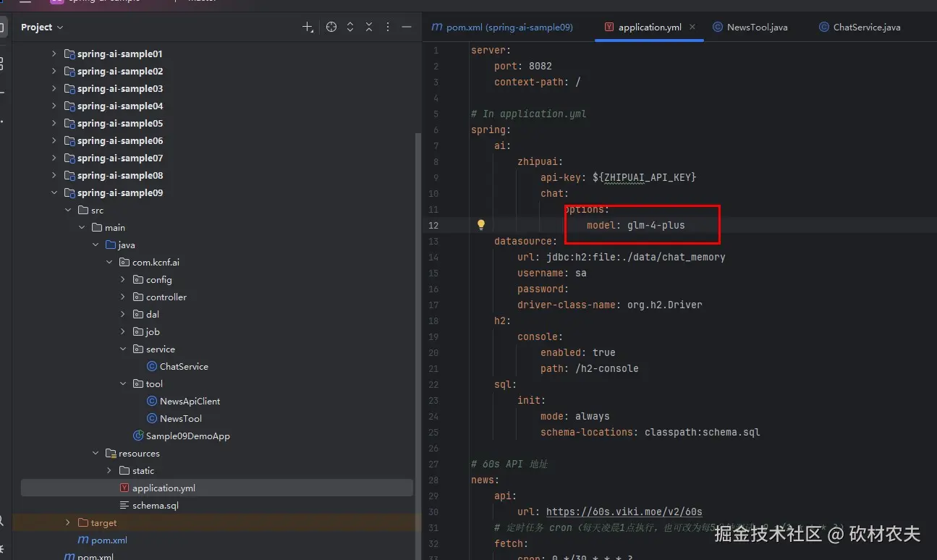This screenshot has width=937, height=560.
Task: Click the Select Opened File crosshair icon
Action: point(331,27)
